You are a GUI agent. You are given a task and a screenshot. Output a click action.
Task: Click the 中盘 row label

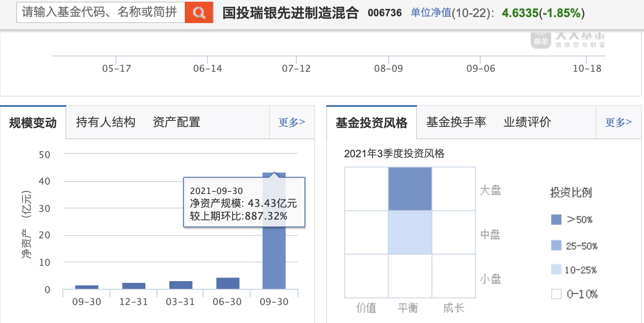[490, 235]
